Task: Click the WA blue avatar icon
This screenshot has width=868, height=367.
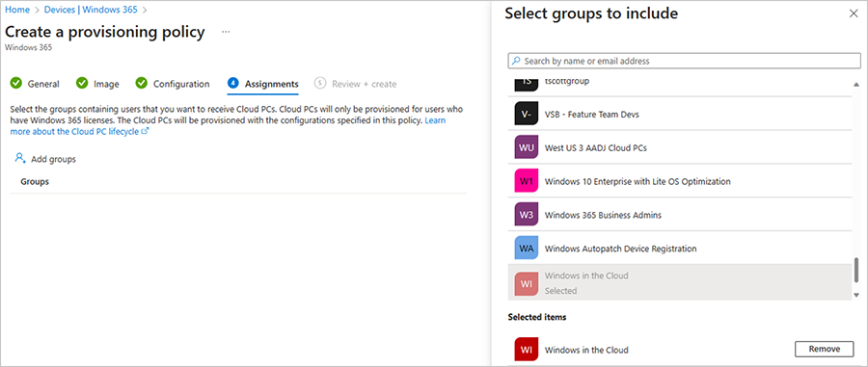Action: coord(527,249)
